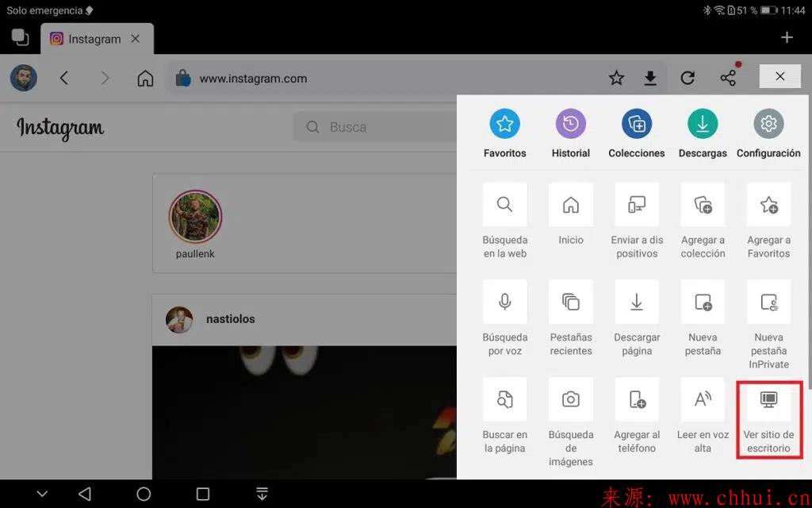Viewport: 812px width, 508px height.
Task: Click the shopping bag site icon
Action: point(183,79)
